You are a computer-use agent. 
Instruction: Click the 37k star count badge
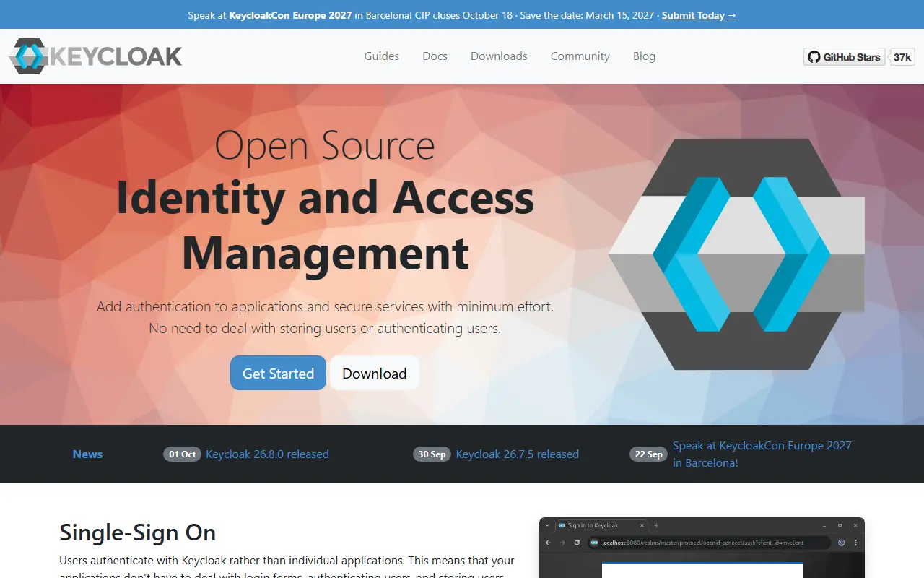[902, 57]
